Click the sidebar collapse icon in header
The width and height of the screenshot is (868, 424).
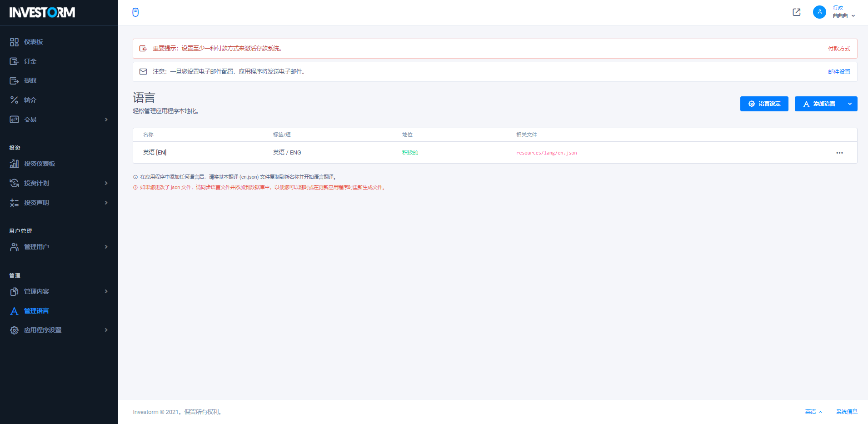click(x=135, y=12)
